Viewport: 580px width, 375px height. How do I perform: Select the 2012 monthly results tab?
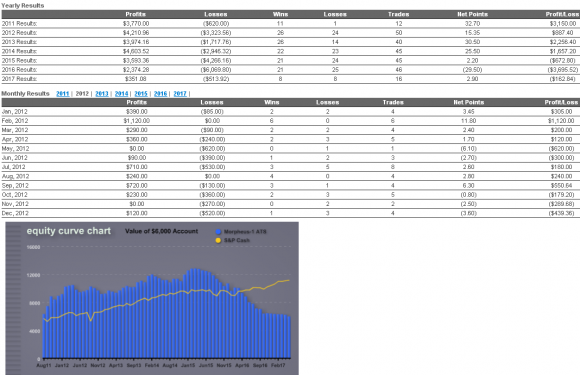pyautogui.click(x=82, y=94)
